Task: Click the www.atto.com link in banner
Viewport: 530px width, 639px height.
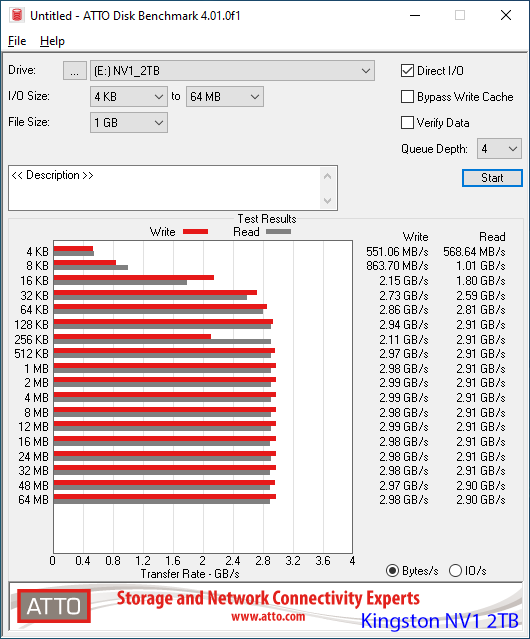Action: pyautogui.click(x=268, y=617)
